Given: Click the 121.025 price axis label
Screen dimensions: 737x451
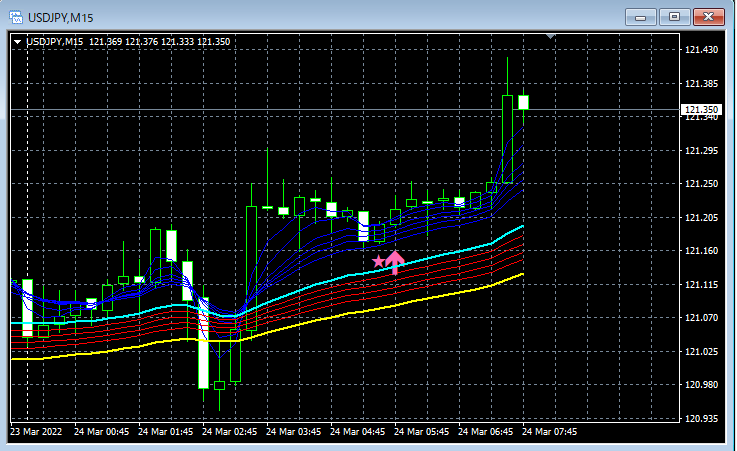Looking at the screenshot, I should tap(701, 351).
